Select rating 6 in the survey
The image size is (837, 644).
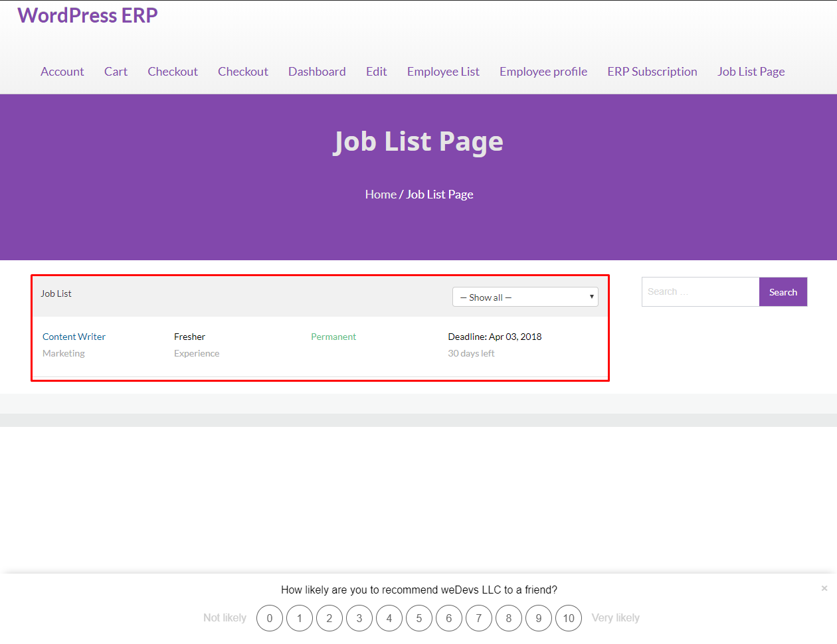coord(449,618)
